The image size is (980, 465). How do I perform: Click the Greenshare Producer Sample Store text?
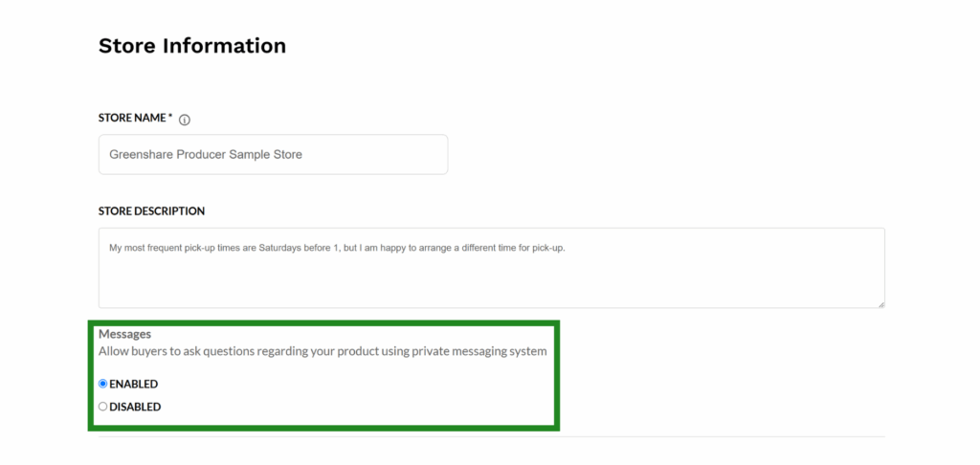click(206, 154)
